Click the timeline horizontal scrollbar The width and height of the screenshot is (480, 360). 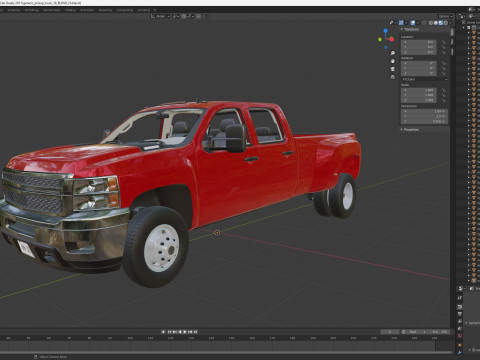pos(227,352)
